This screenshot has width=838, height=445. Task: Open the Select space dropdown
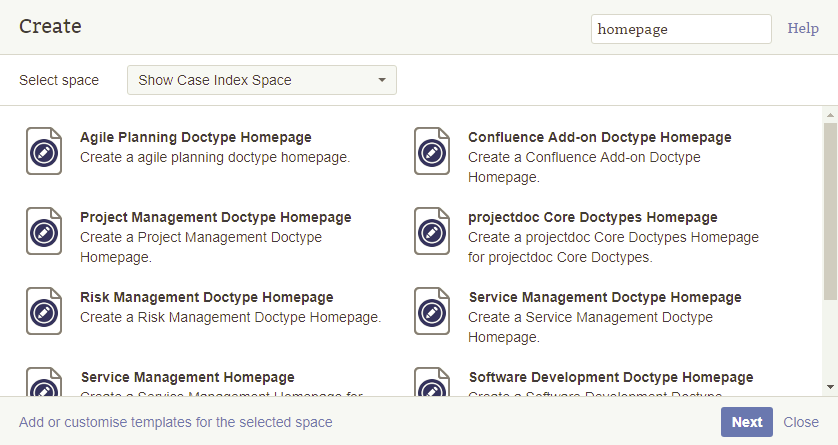[261, 80]
